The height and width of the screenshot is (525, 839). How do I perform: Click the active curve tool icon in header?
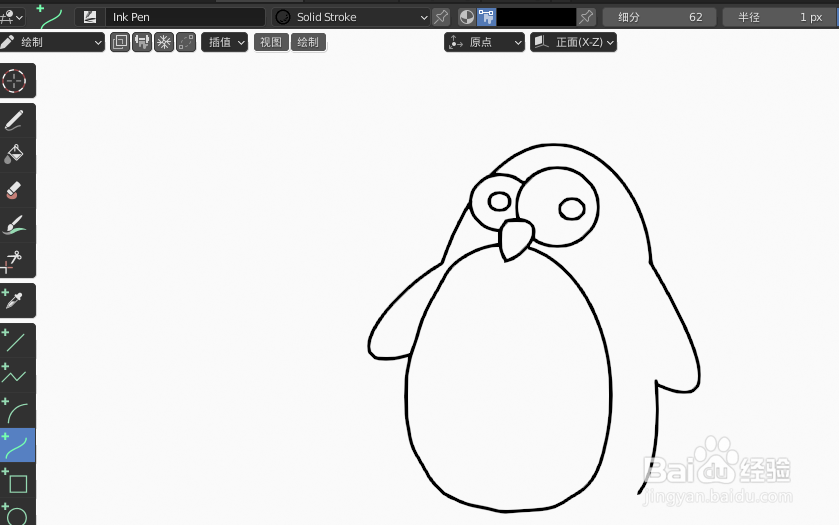coord(49,17)
